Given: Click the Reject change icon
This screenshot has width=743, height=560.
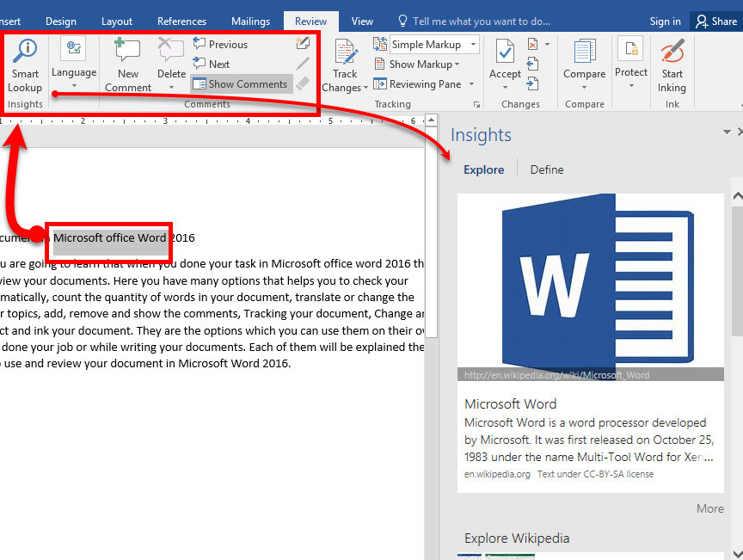Looking at the screenshot, I should [x=533, y=44].
